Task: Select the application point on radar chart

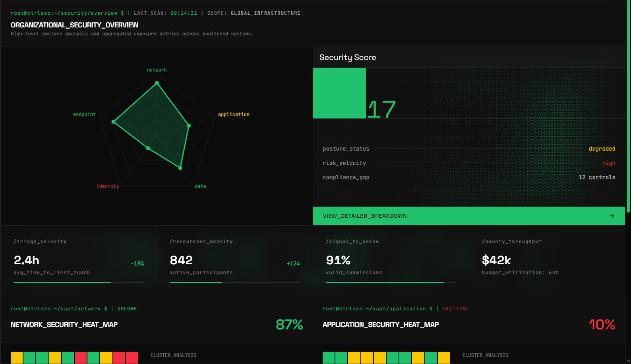Action: pos(189,126)
